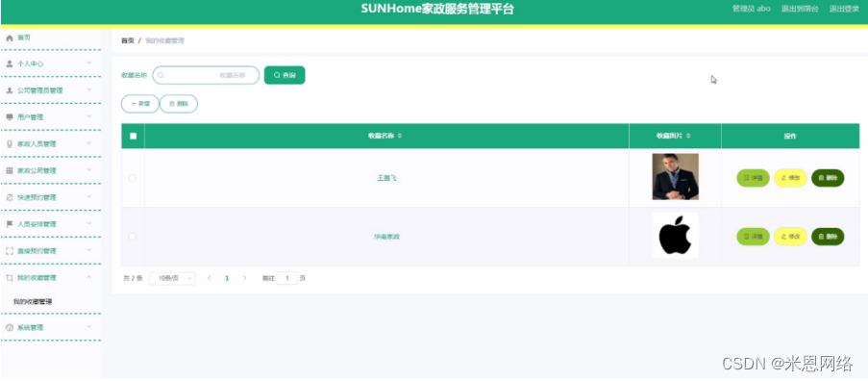Click the monitor icon beside 用户管理
Screen dimensions: 868x381
(x=9, y=116)
